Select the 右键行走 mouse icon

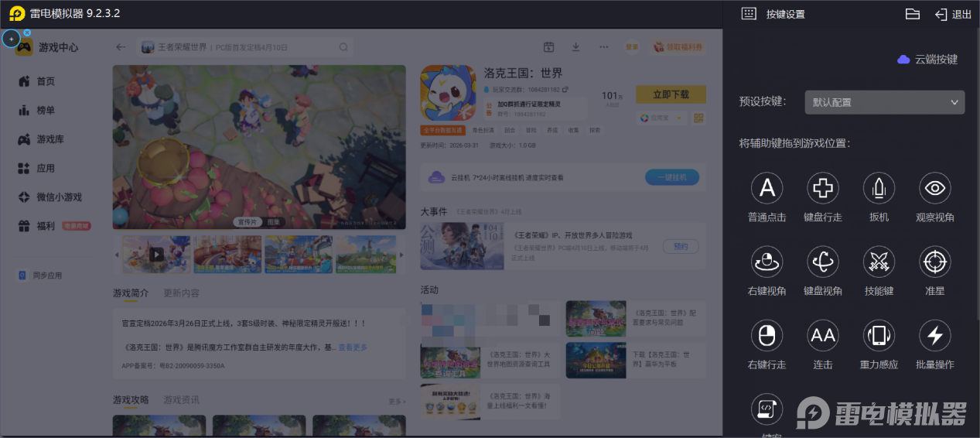767,335
